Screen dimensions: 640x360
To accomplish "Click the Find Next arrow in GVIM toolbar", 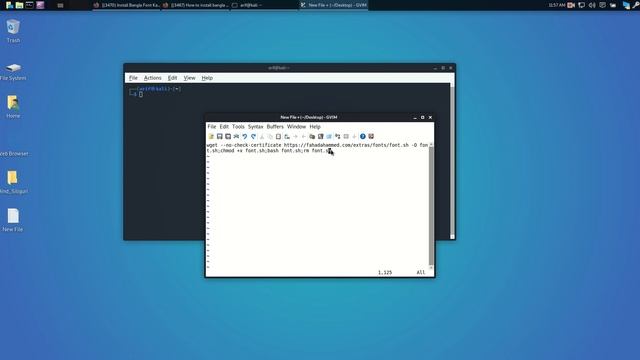I will pos(295,136).
